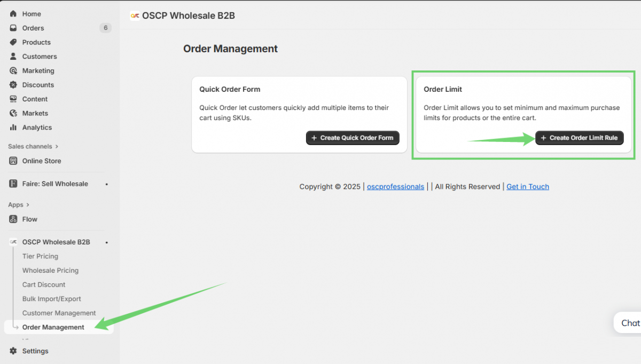Open the Marketing icon

point(13,70)
